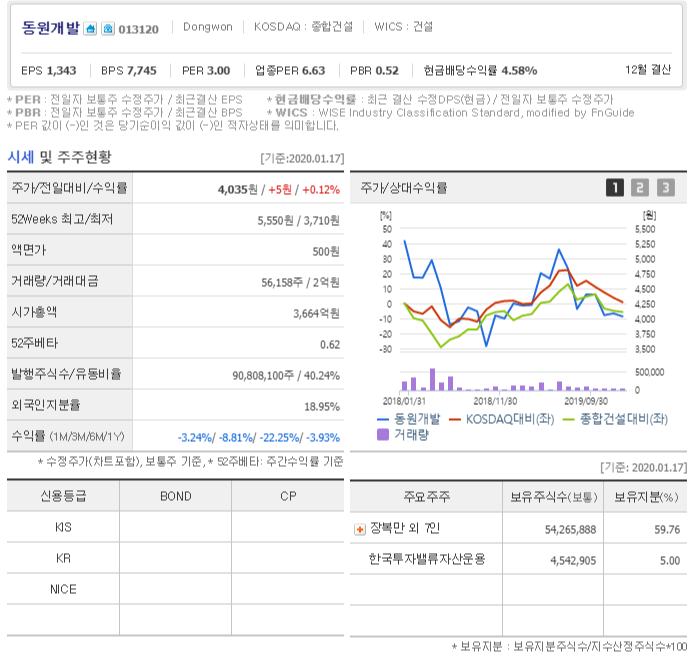Viewport: 697px width, 659px height.
Task: Click the PBR 0.52 value
Action: pos(374,70)
